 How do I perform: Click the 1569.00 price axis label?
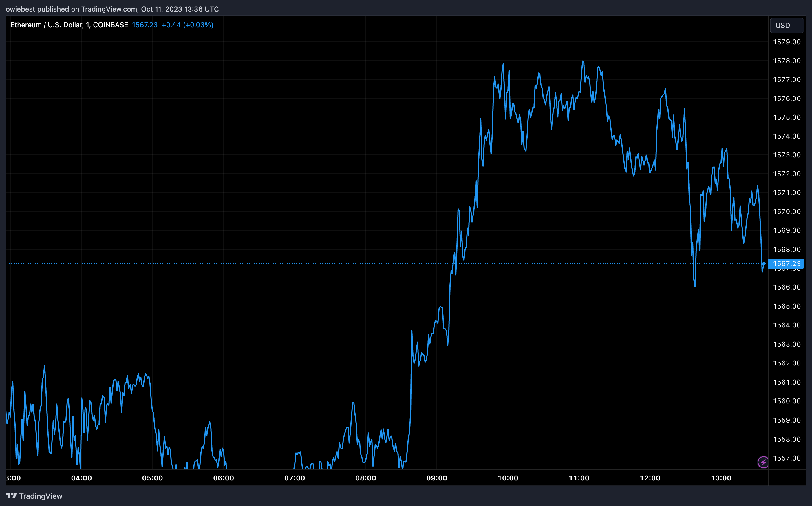click(x=787, y=230)
